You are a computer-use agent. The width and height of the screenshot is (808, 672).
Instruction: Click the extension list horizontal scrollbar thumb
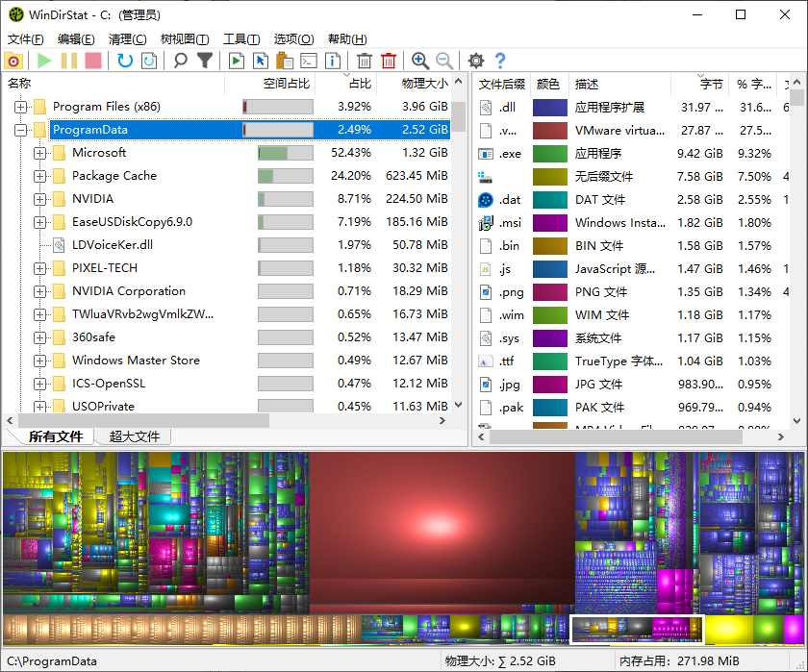(616, 437)
